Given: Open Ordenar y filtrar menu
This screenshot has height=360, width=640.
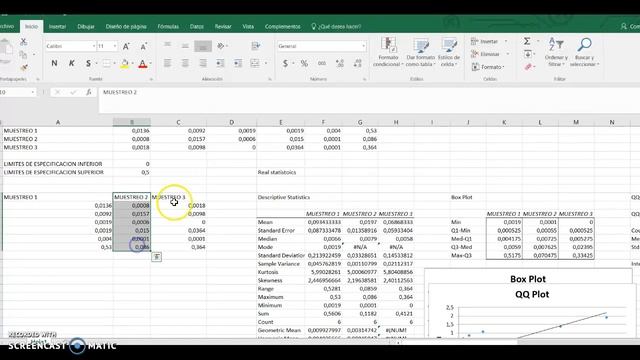Looking at the screenshot, I should (556, 52).
